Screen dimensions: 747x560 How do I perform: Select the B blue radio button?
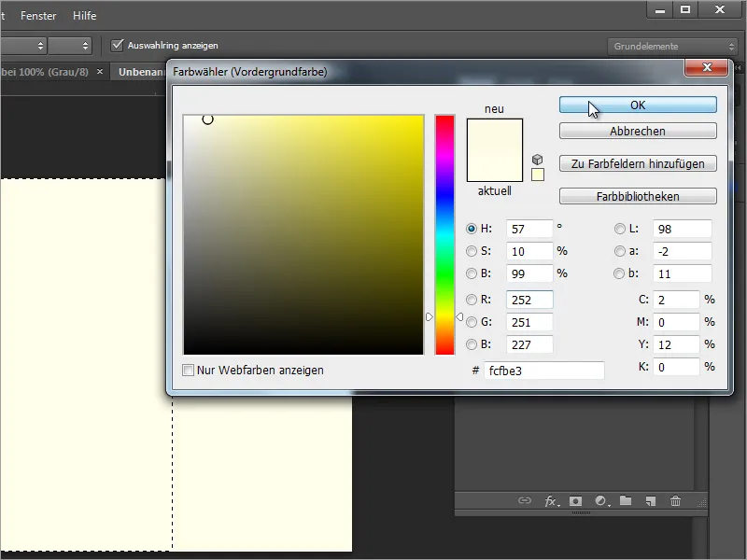pyautogui.click(x=472, y=344)
